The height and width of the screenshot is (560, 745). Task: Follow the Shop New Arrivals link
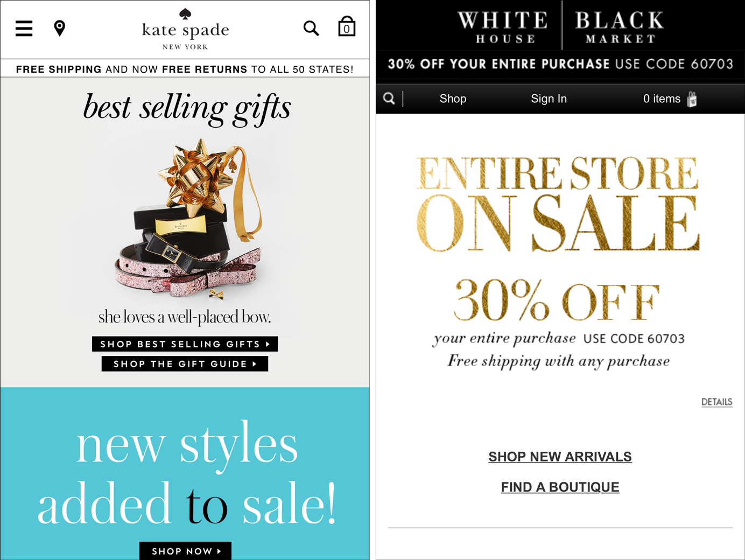pyautogui.click(x=560, y=457)
